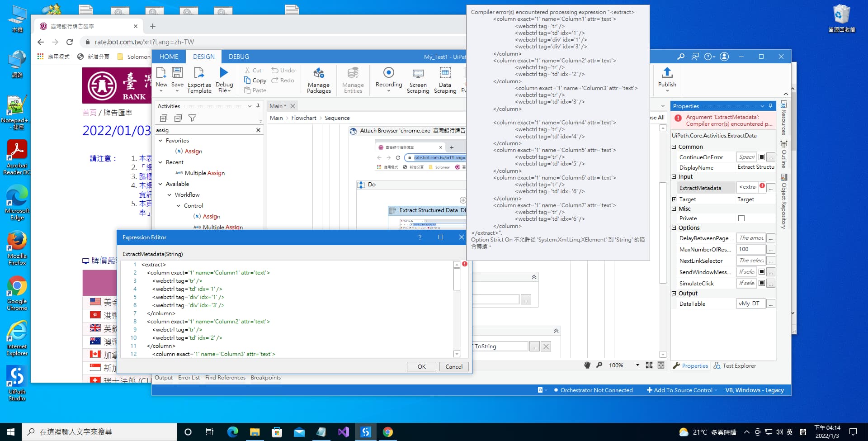Clear the 'assig' activities search text

(258, 130)
